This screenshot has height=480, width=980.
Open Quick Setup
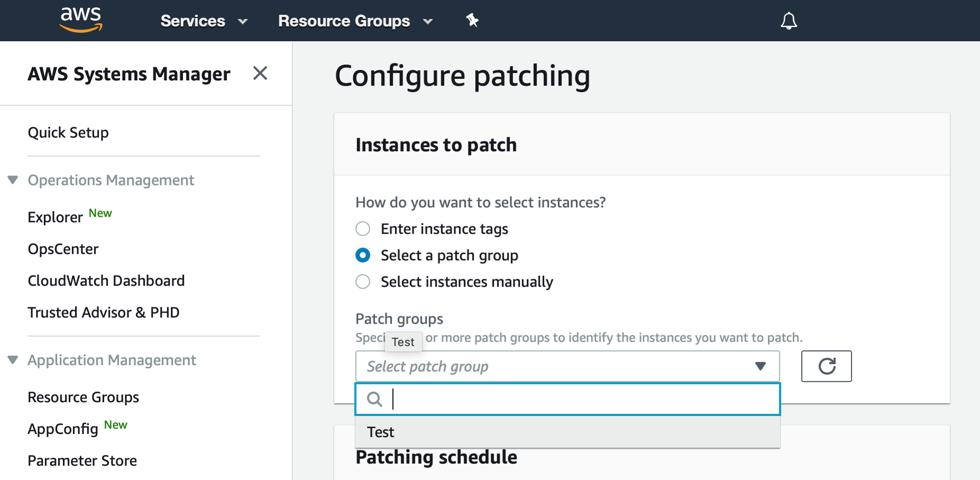coord(68,132)
